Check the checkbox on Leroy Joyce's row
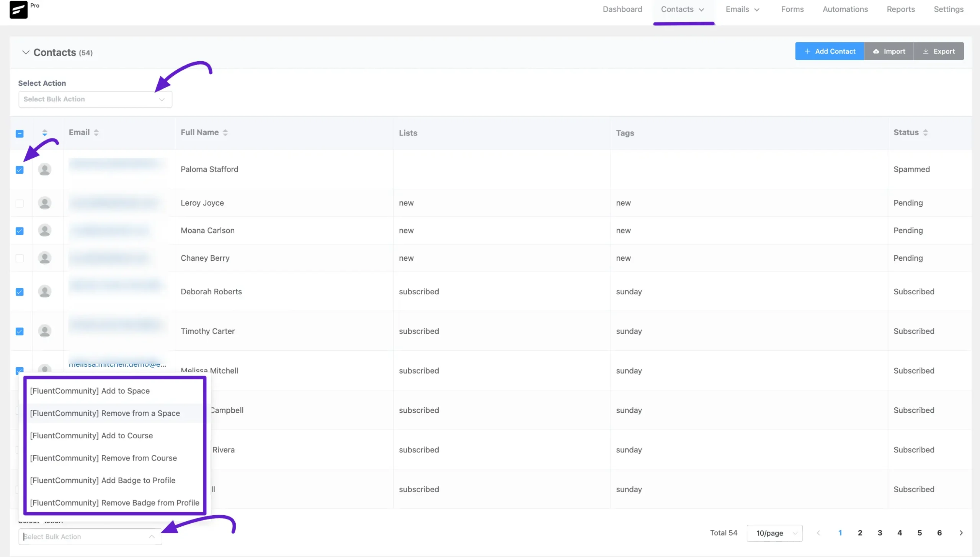Viewport: 980px width, 557px height. point(20,203)
